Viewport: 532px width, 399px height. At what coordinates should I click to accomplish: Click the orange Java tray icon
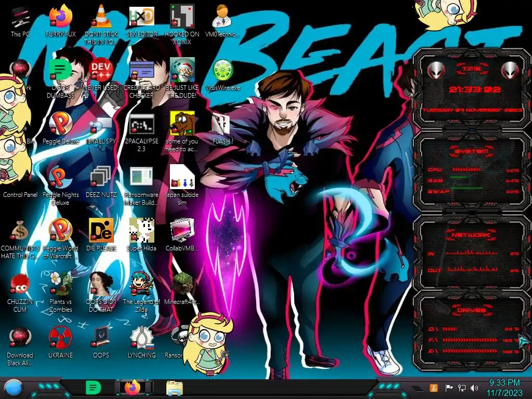pyautogui.click(x=434, y=388)
